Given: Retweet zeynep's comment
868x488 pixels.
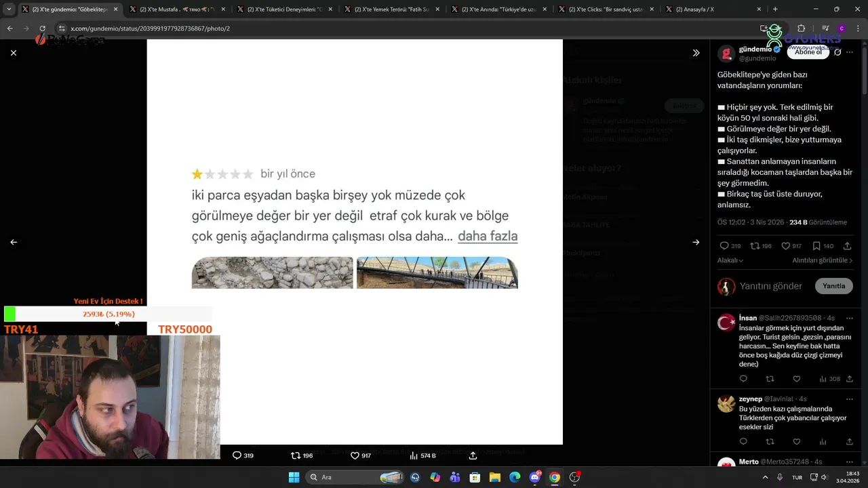Looking at the screenshot, I should tap(770, 442).
